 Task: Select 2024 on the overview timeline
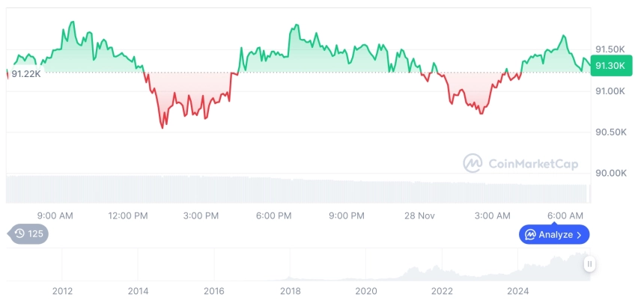point(518,291)
